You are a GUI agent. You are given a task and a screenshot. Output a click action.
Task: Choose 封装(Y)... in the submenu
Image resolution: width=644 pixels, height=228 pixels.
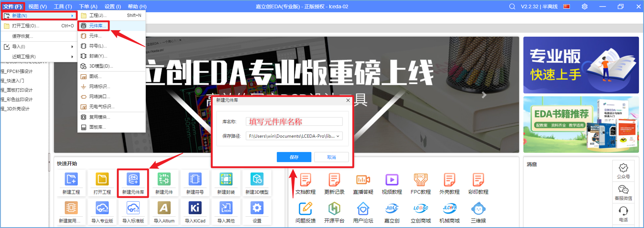(111, 56)
